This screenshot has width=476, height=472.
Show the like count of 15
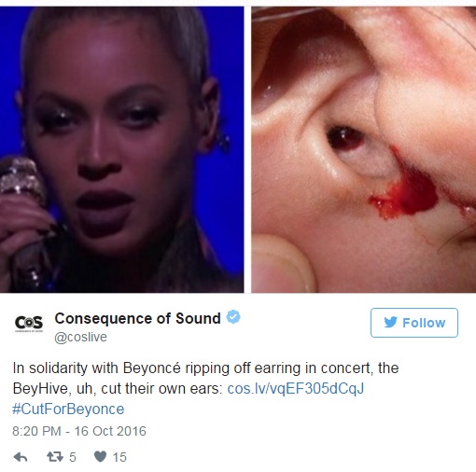coord(119,457)
